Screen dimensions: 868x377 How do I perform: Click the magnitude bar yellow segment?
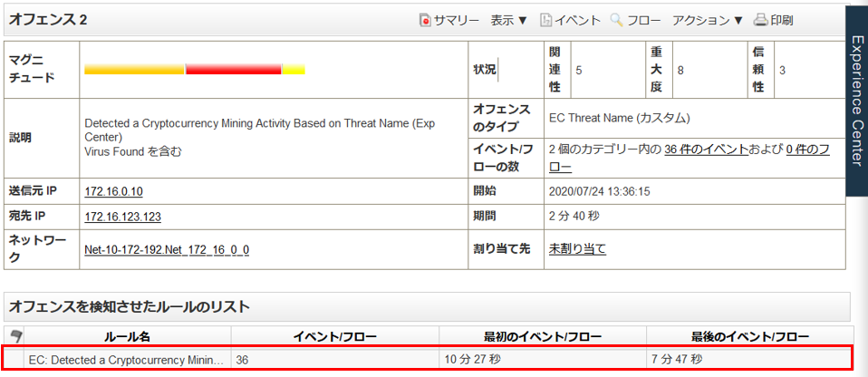(x=294, y=69)
